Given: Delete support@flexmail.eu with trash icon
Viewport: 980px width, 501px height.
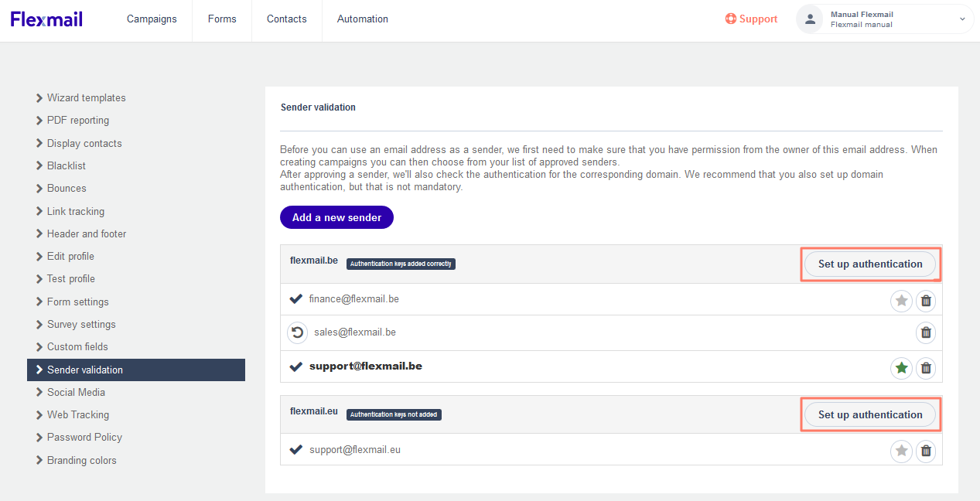Looking at the screenshot, I should (926, 451).
